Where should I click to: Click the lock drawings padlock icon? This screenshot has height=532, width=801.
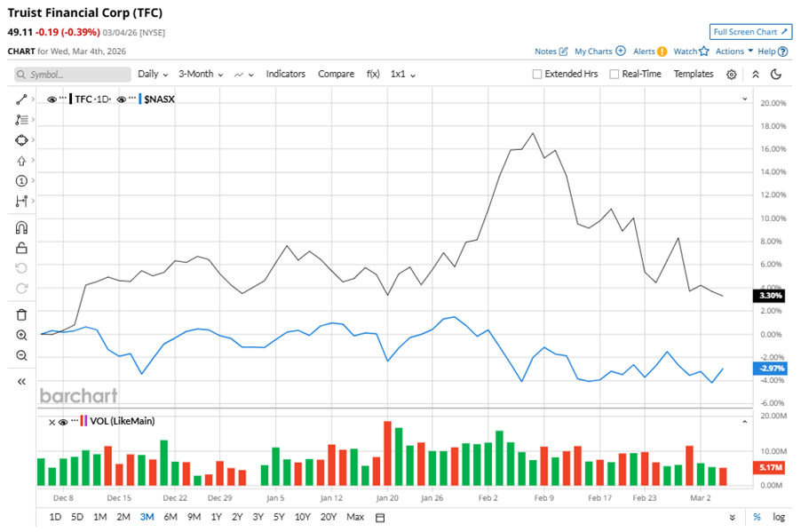21,248
